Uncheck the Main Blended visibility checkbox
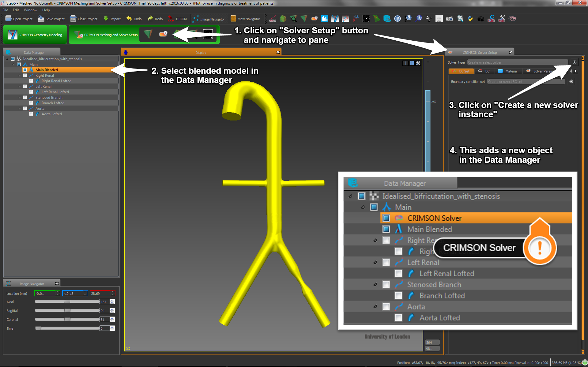The height and width of the screenshot is (367, 588). click(x=25, y=70)
